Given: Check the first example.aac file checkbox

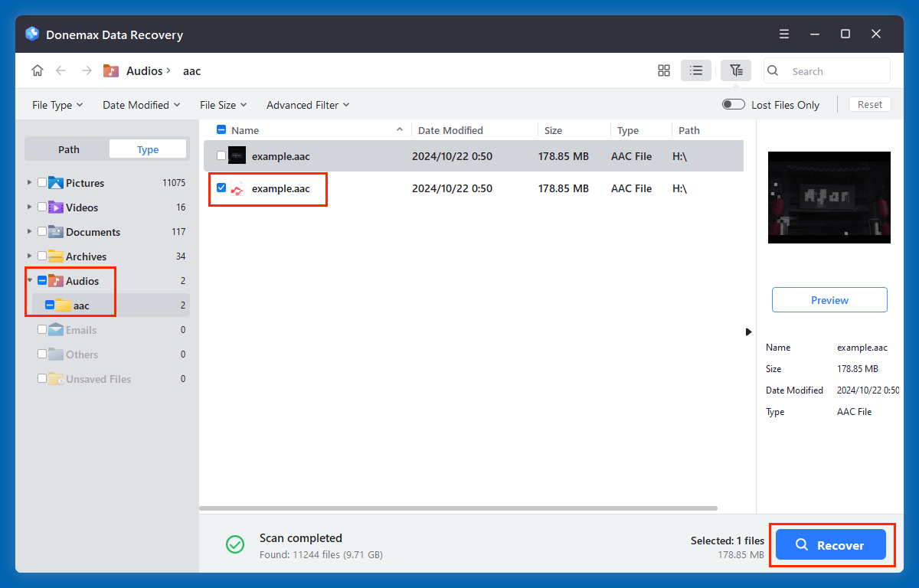Looking at the screenshot, I should (x=222, y=155).
